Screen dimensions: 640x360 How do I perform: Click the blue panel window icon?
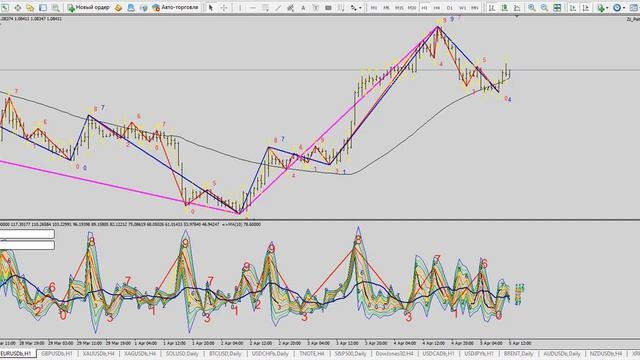[43, 8]
